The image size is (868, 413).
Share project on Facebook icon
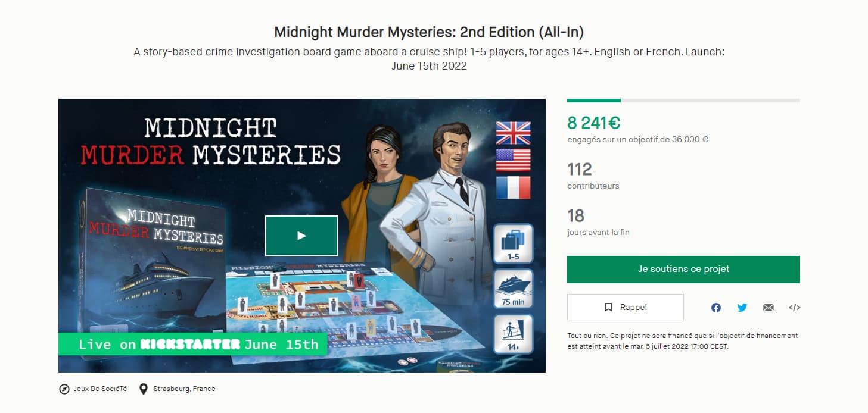click(x=716, y=308)
